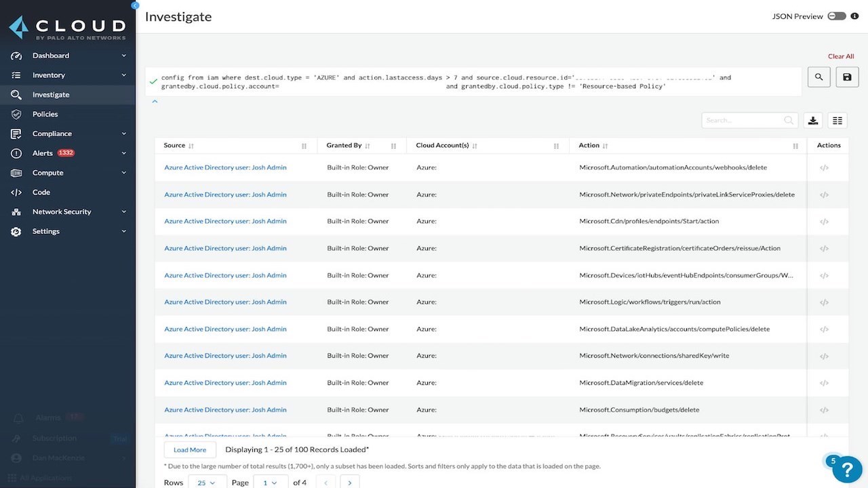The height and width of the screenshot is (488, 868).
Task: Open the column picker icon
Action: click(837, 121)
